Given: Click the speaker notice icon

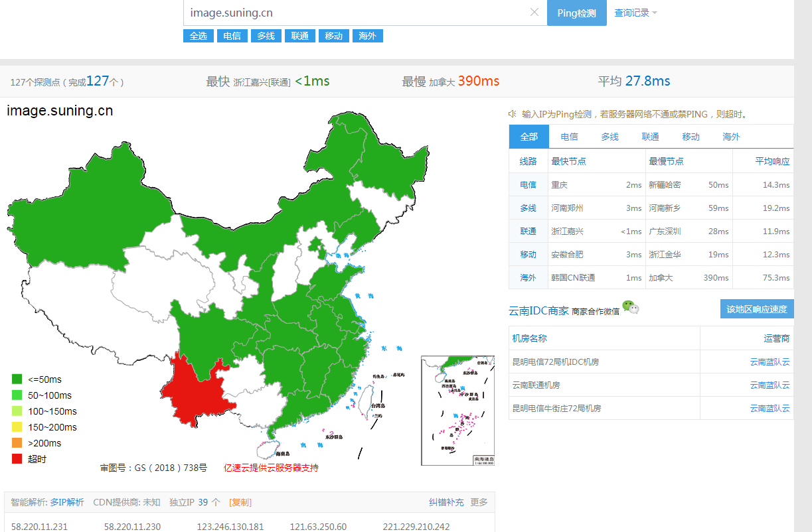Looking at the screenshot, I should pos(513,114).
